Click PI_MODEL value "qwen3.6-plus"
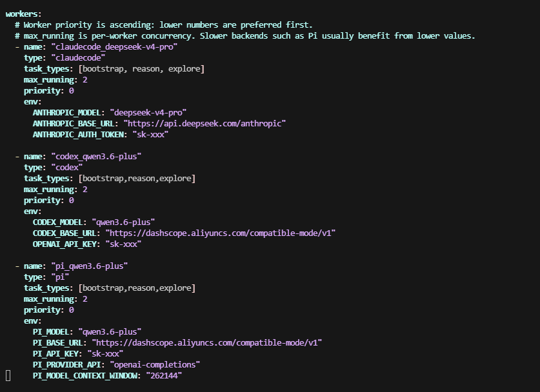The width and height of the screenshot is (540, 392). click(x=110, y=332)
